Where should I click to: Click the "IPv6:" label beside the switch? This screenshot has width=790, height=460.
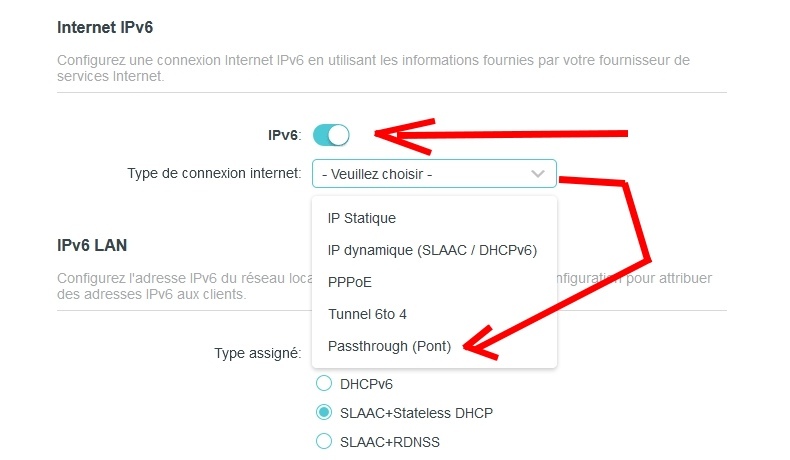[x=284, y=135]
